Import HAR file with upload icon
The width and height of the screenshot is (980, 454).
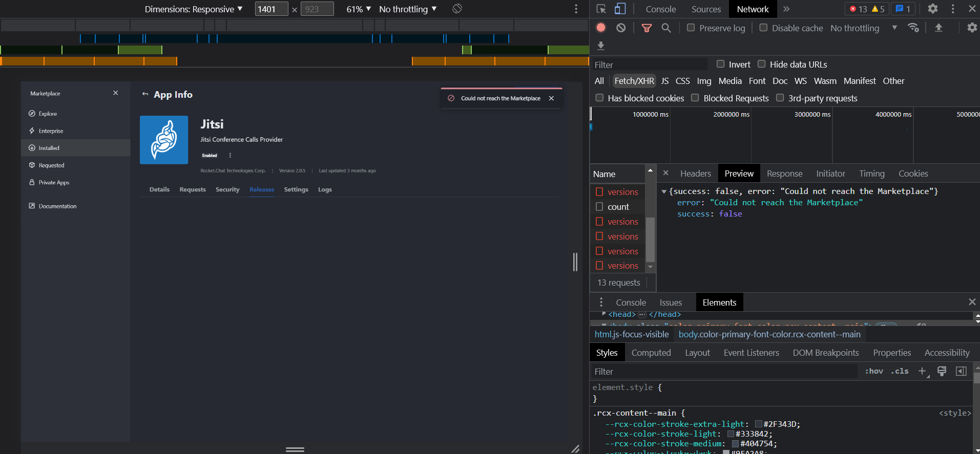point(939,28)
